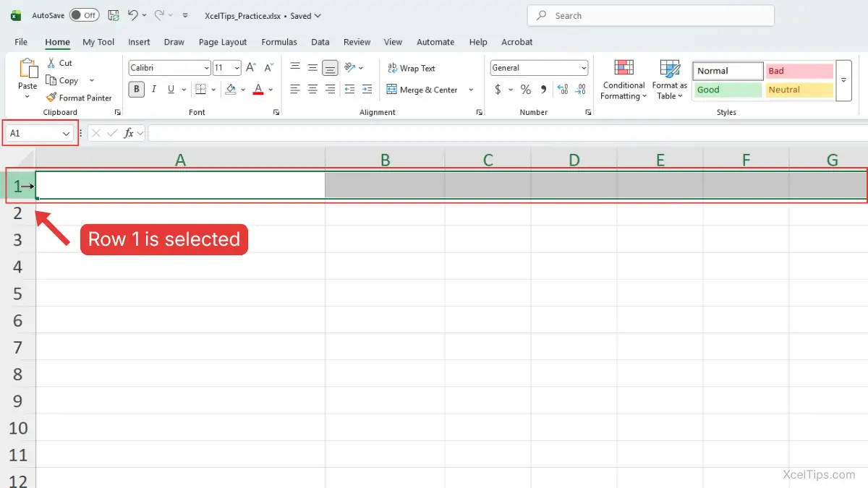Toggle Wrap Text for selected cells

412,68
